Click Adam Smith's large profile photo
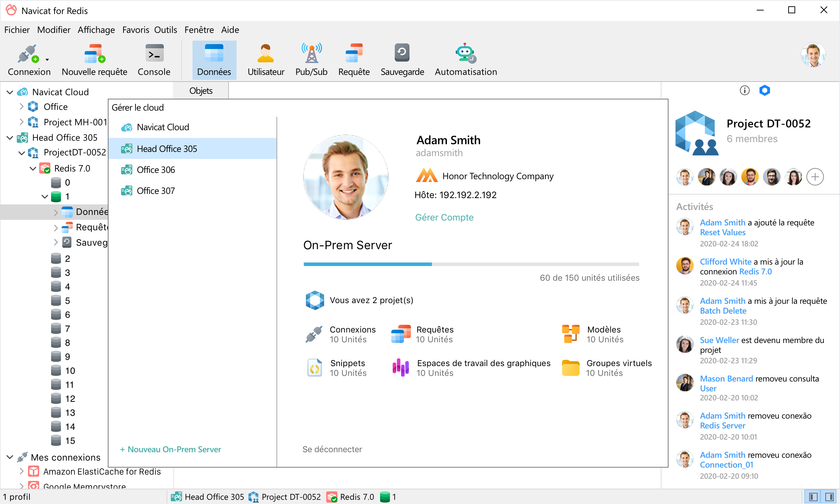840x504 pixels. point(346,177)
